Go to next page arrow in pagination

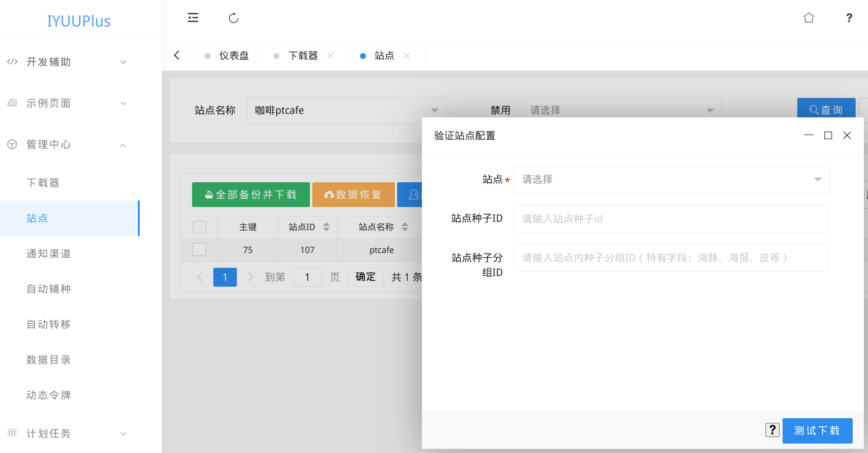tap(250, 277)
